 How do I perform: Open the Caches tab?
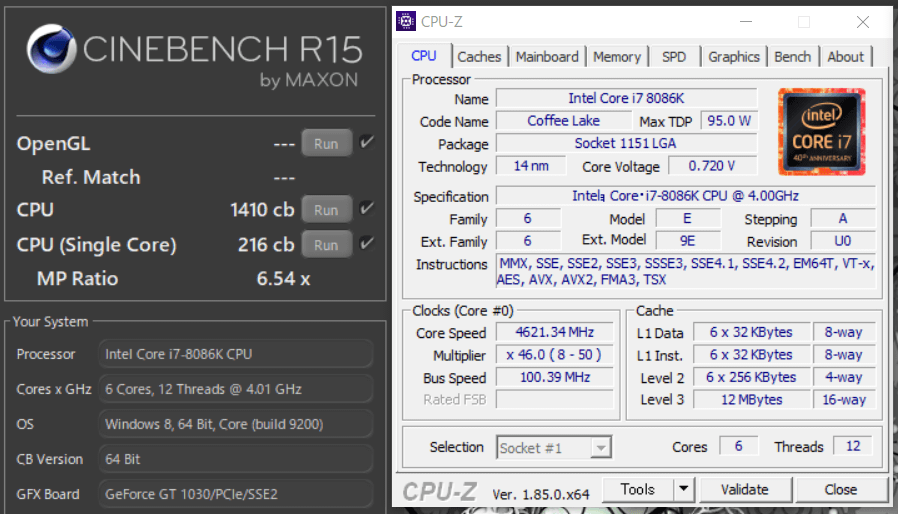point(479,57)
